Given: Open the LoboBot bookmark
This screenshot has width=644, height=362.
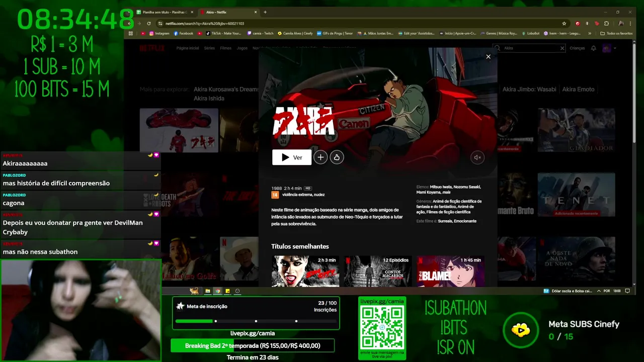Looking at the screenshot, I should 530,33.
